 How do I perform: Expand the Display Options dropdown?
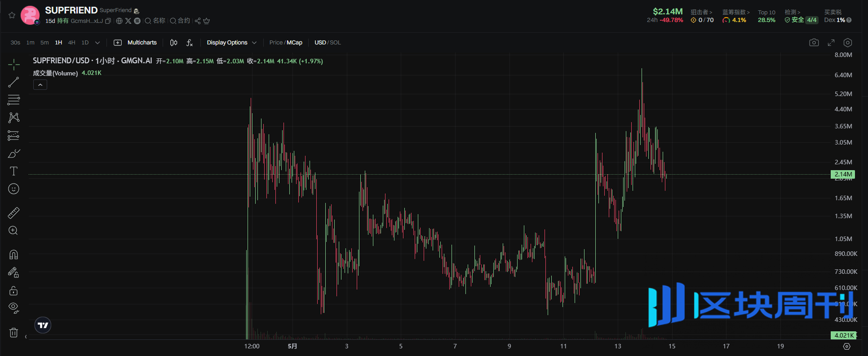(231, 43)
